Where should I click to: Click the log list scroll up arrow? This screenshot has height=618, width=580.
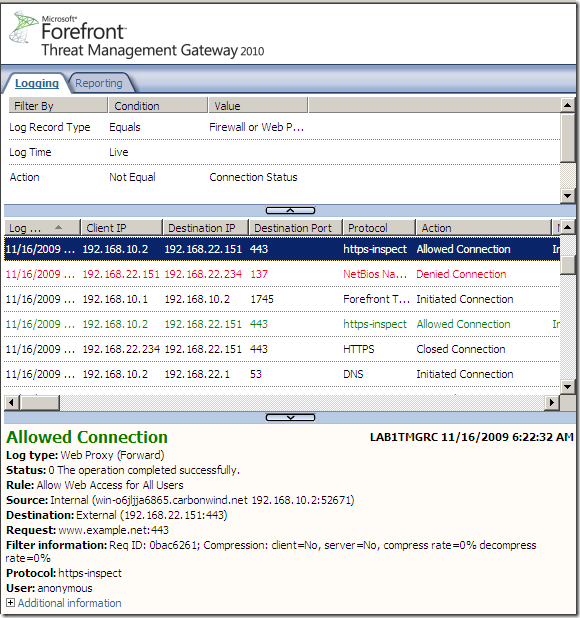(x=567, y=227)
